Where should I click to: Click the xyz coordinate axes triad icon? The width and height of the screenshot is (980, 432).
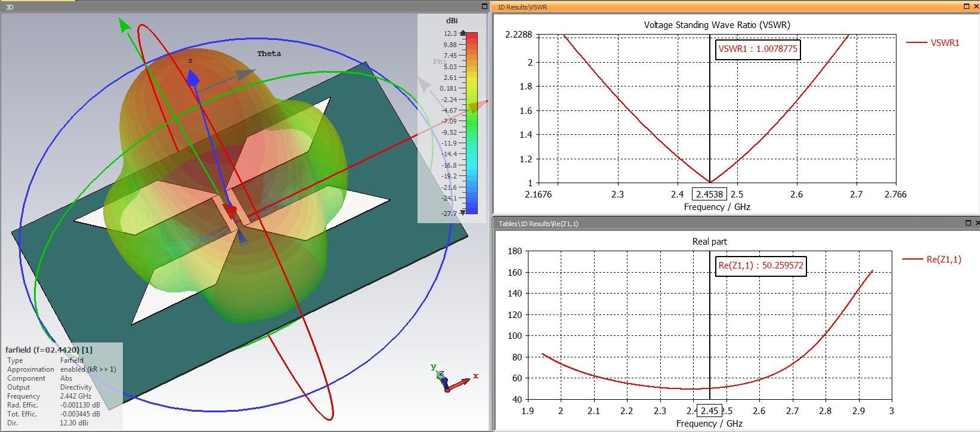pos(451,378)
